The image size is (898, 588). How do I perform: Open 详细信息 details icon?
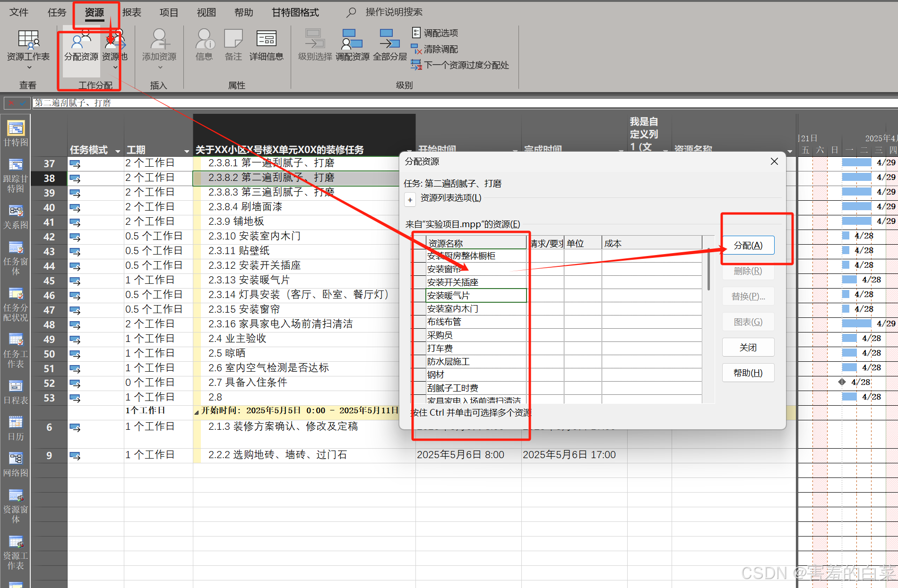(266, 45)
